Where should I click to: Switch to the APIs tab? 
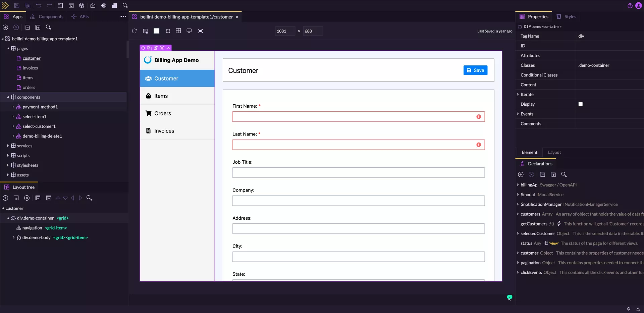point(80,16)
